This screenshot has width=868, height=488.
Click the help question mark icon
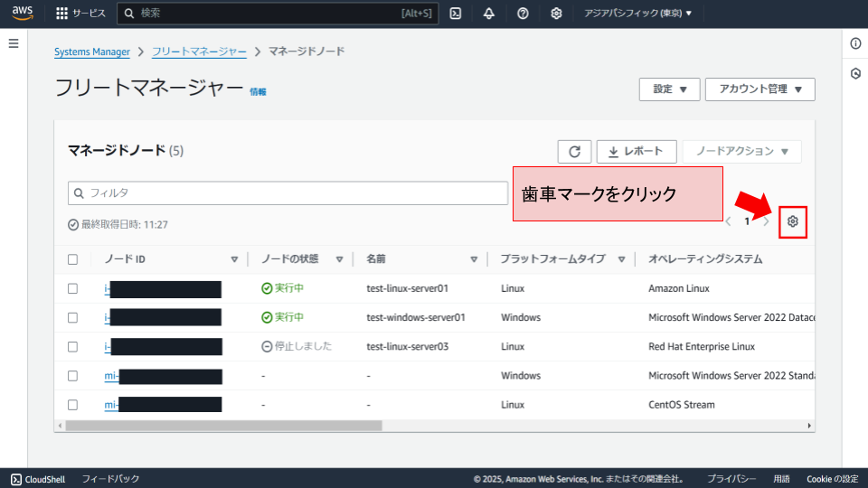pos(523,14)
